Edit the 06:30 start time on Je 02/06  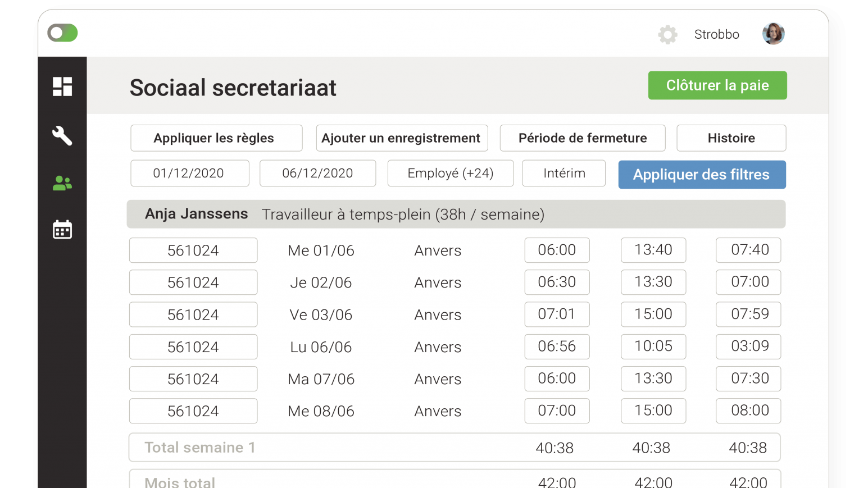point(557,282)
